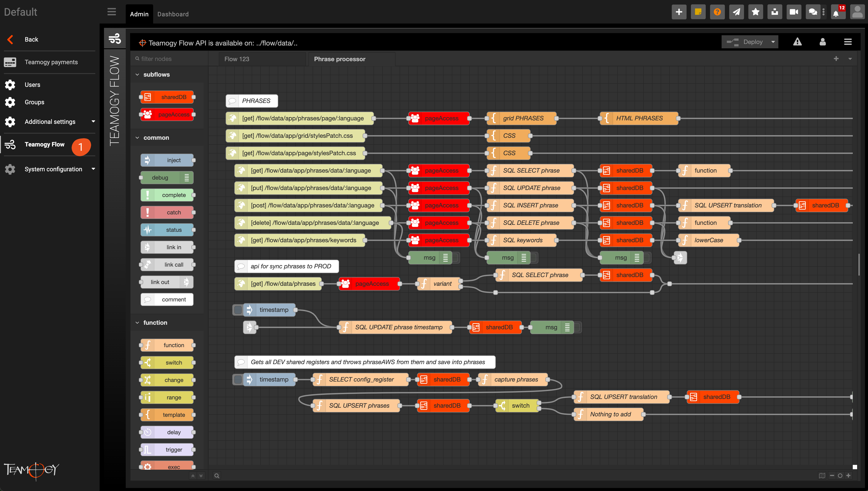Select the Nothing to add function node
Image resolution: width=868 pixels, height=491 pixels.
tap(609, 414)
